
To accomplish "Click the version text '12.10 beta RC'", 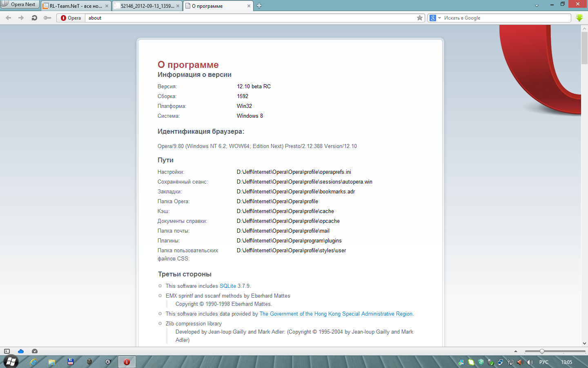I will pos(254,87).
